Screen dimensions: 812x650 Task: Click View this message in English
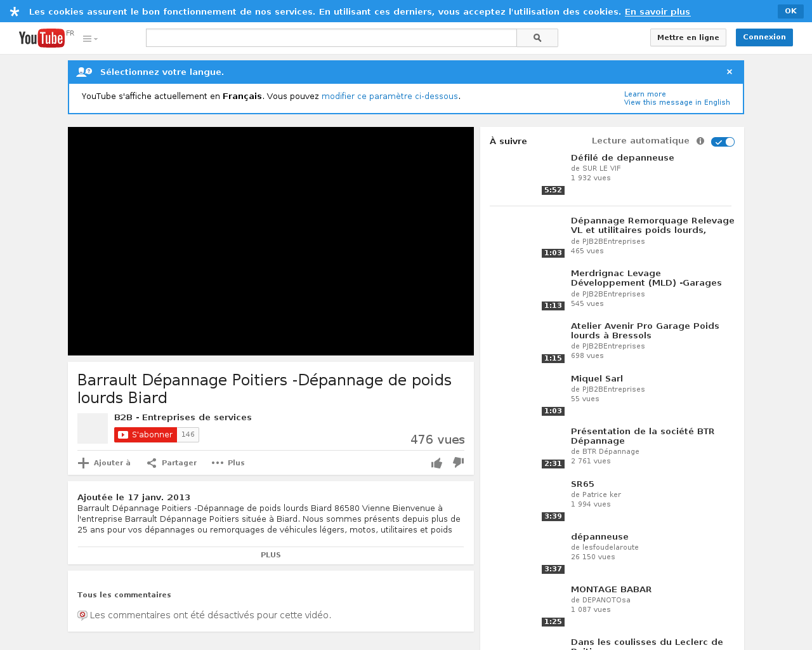point(677,102)
